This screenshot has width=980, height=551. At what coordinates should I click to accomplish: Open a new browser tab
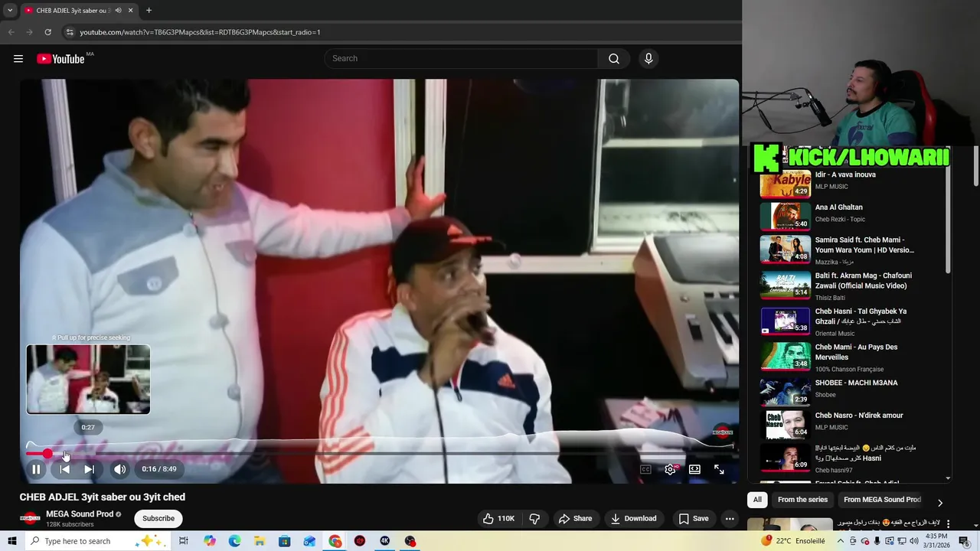pos(149,11)
